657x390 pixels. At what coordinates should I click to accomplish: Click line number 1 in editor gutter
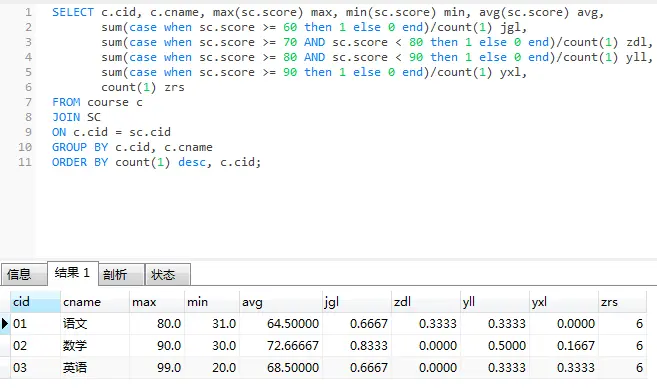[28, 12]
